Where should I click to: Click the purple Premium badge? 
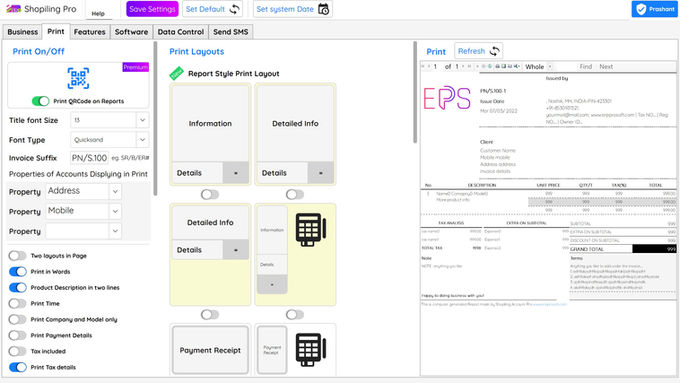pyautogui.click(x=135, y=67)
